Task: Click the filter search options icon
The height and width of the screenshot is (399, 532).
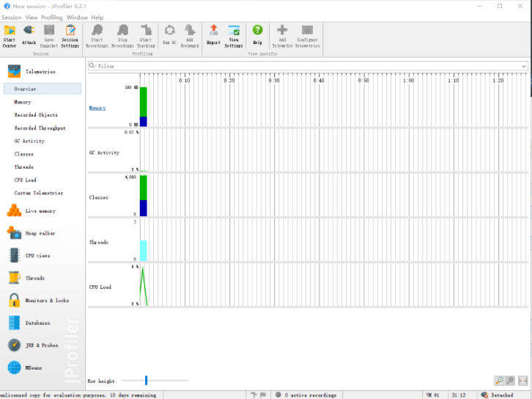Action: click(92, 66)
